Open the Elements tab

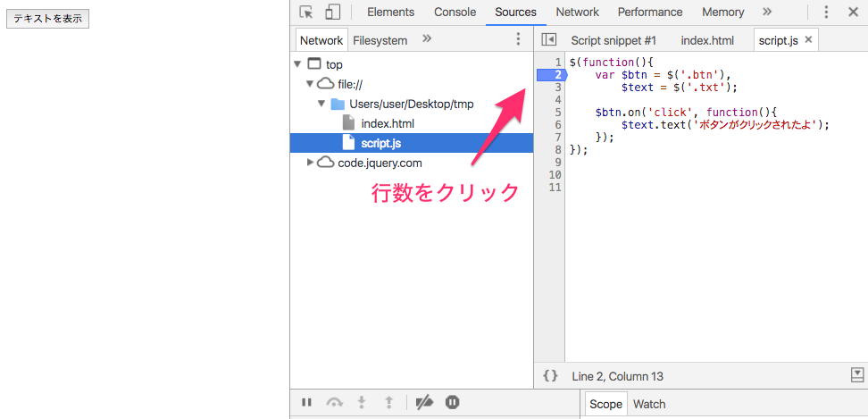pos(390,13)
